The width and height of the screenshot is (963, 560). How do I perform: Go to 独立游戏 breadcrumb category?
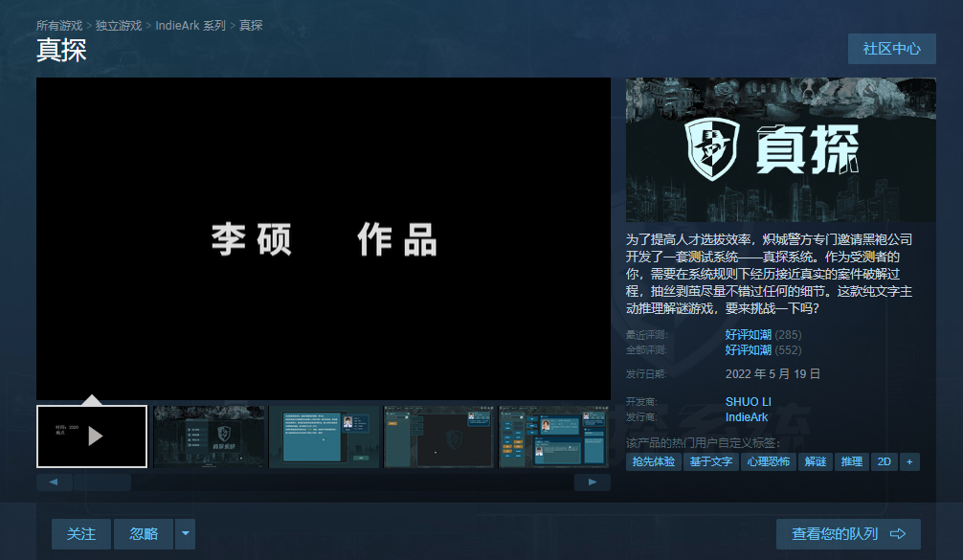click(119, 25)
